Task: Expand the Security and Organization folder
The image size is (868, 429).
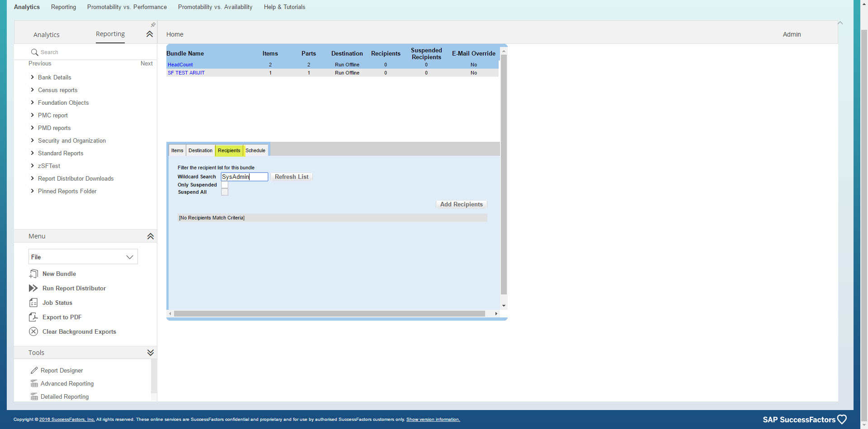Action: [32, 140]
